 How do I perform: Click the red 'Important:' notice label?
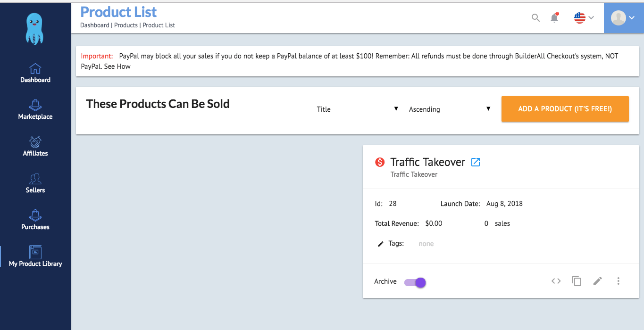[97, 56]
